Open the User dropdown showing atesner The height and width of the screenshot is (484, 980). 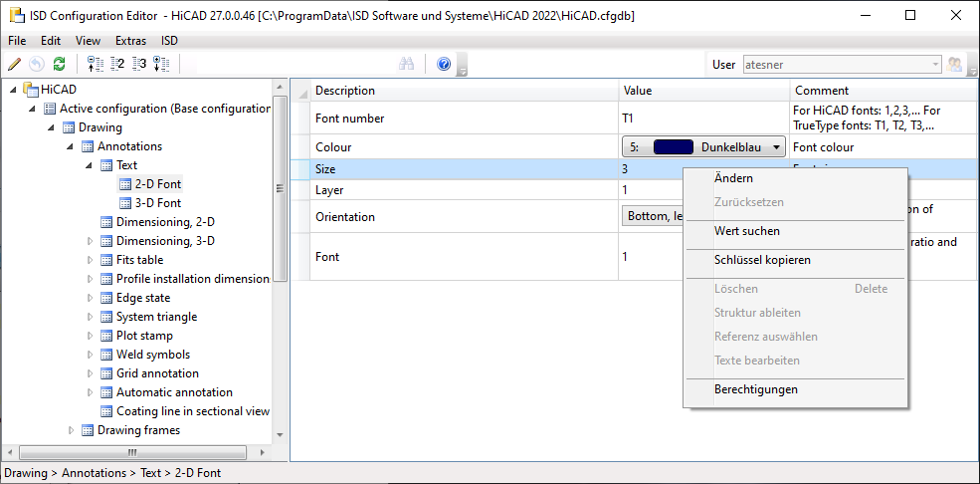click(x=842, y=65)
